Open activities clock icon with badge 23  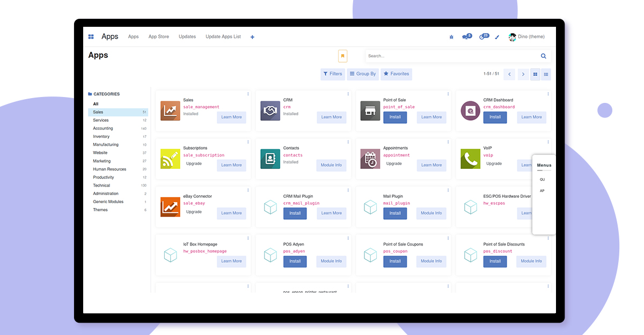[484, 36]
